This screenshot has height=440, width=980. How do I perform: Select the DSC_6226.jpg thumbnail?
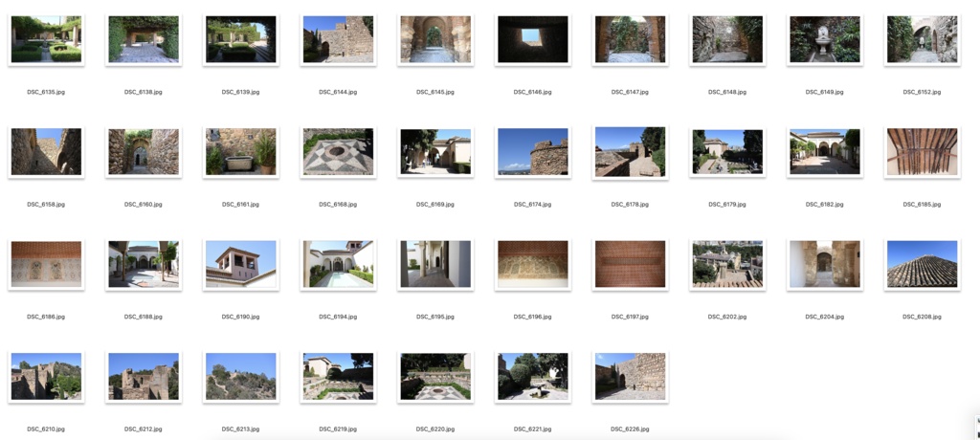tap(630, 377)
